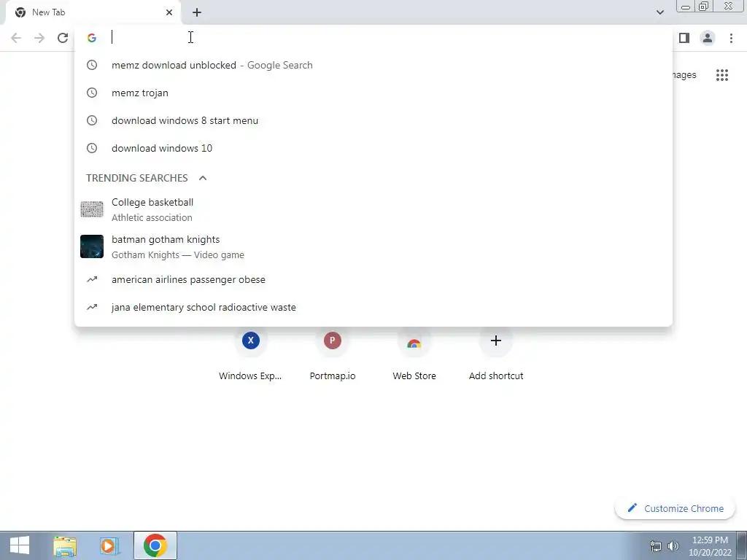Open Chrome three-dot menu
Screen dimensions: 747x560
[731, 38]
